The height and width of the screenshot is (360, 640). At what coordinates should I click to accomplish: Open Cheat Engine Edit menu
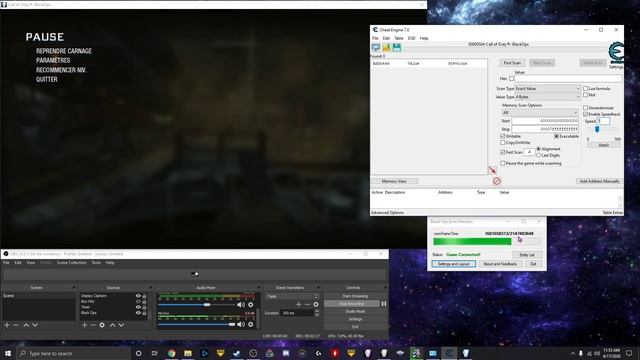(386, 38)
